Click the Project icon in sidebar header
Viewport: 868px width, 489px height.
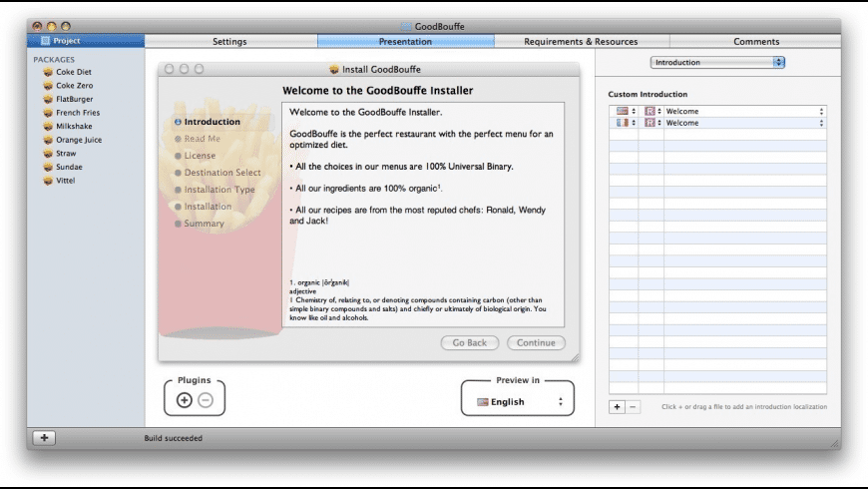pyautogui.click(x=45, y=41)
